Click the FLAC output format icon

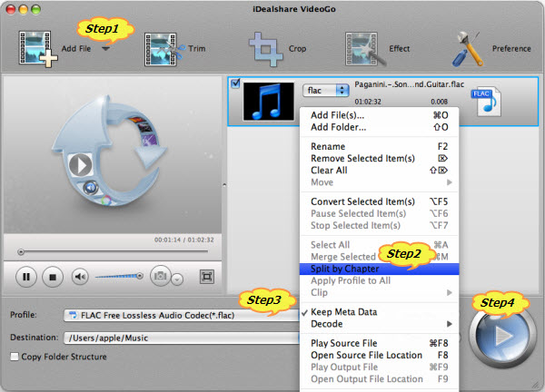coord(487,101)
